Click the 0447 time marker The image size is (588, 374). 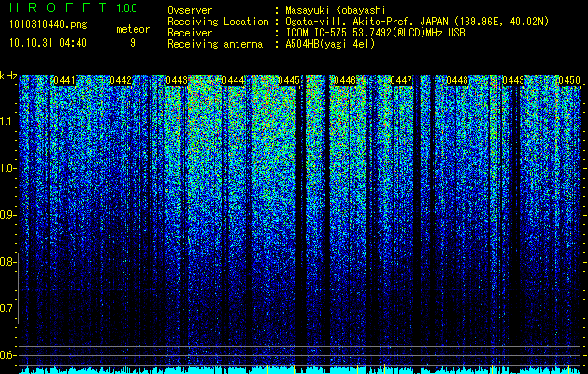401,80
